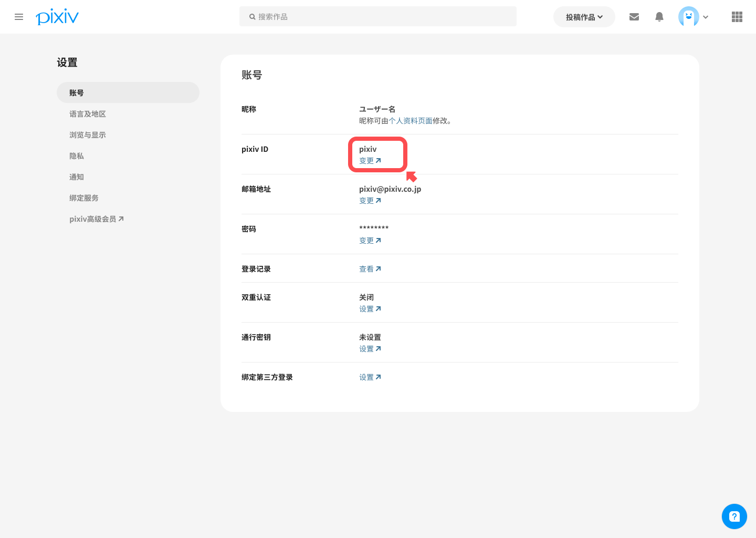Open 隐私 settings section

(77, 156)
